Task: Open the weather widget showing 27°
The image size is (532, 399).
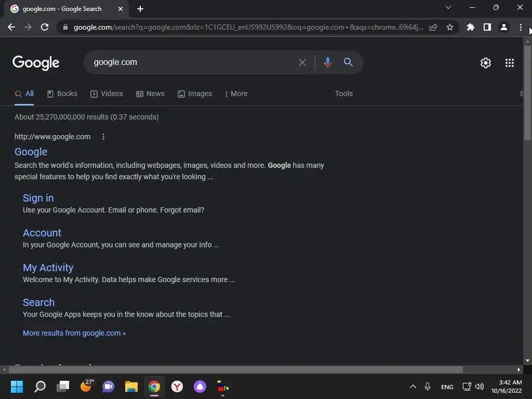Action: click(87, 386)
